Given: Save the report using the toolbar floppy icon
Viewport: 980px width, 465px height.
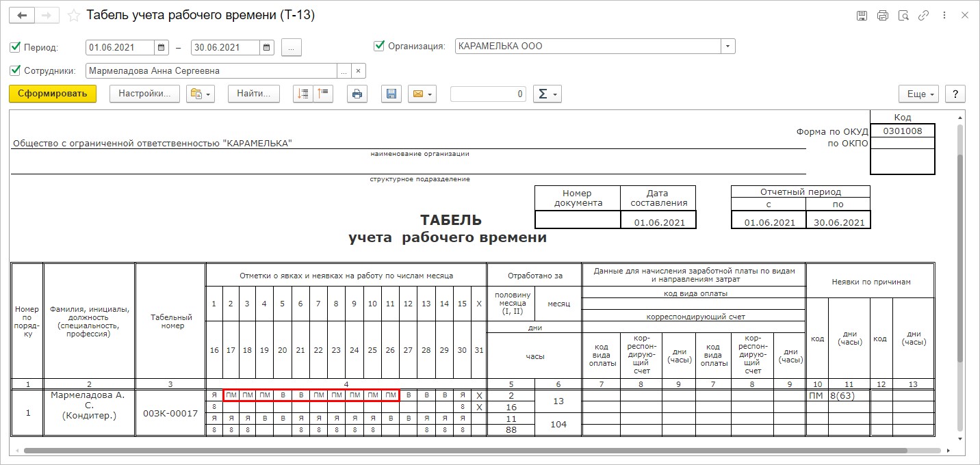Looking at the screenshot, I should pyautogui.click(x=391, y=94).
